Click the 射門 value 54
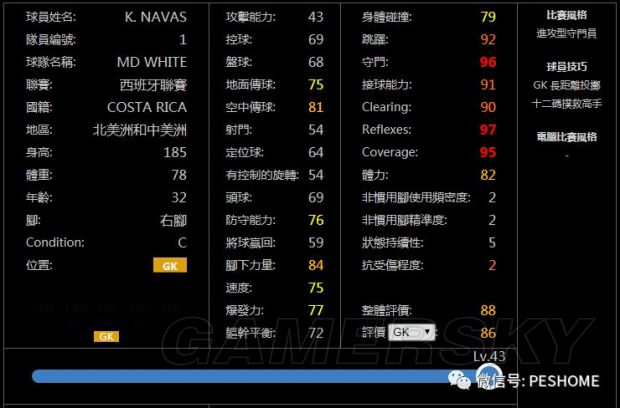This screenshot has height=408, width=620. (316, 130)
